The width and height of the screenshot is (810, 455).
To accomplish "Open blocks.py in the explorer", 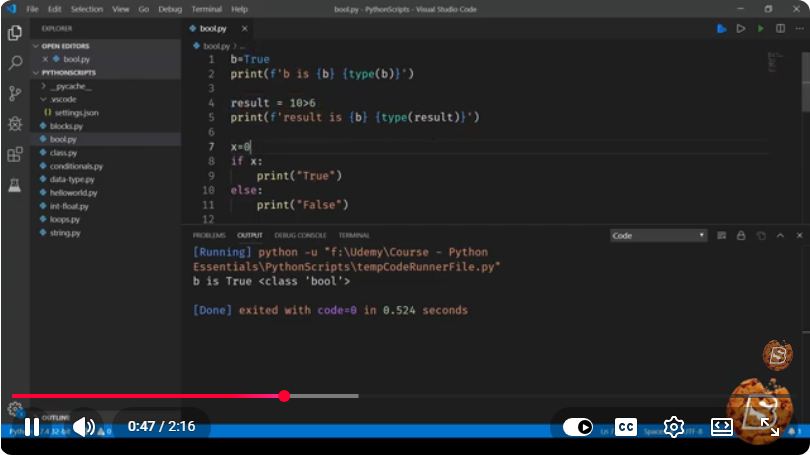I will [66, 126].
